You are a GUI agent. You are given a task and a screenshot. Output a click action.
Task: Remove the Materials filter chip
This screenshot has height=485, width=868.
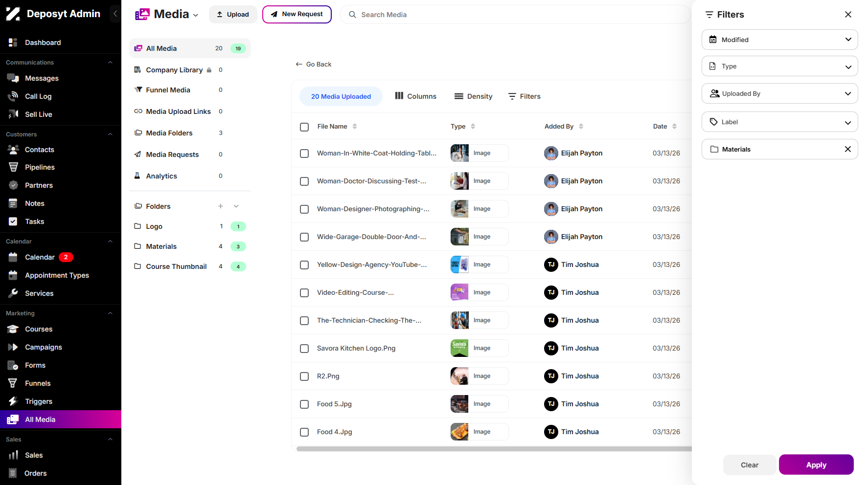click(x=848, y=149)
